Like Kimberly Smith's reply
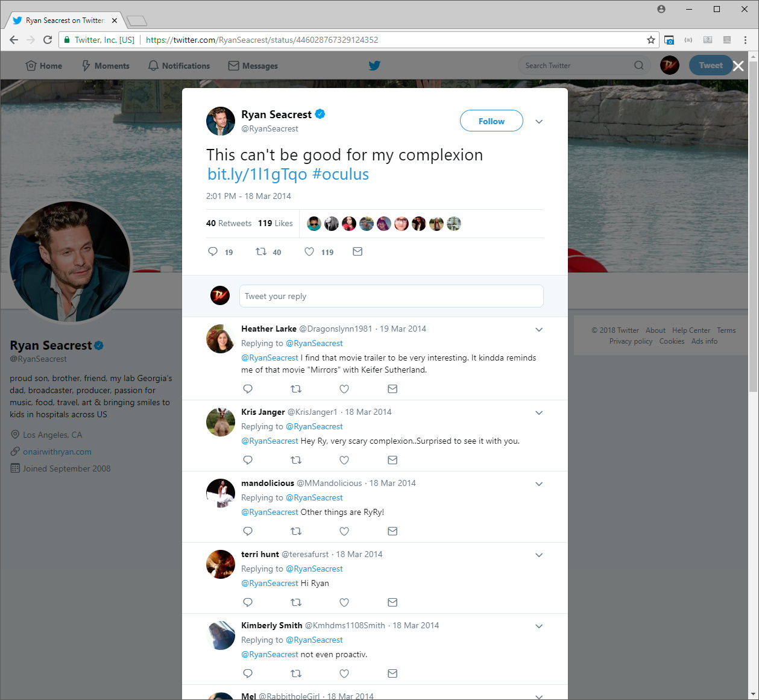Screen dimensions: 759x700 344,673
